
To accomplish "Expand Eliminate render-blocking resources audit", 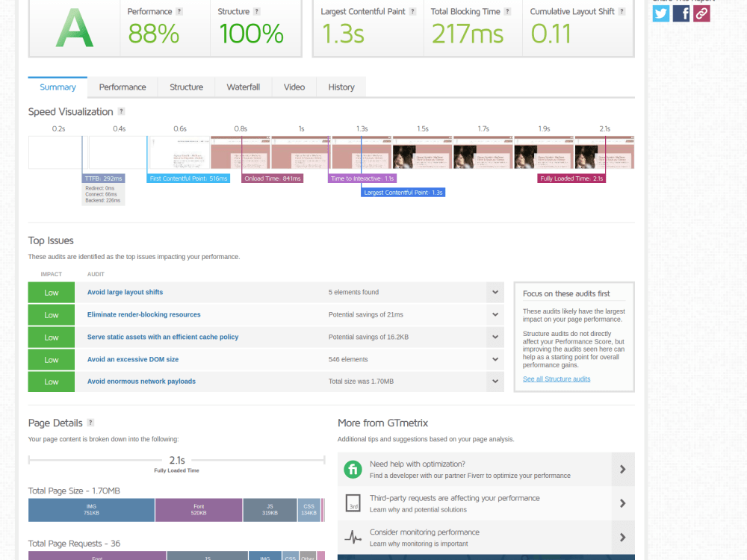I will [495, 315].
